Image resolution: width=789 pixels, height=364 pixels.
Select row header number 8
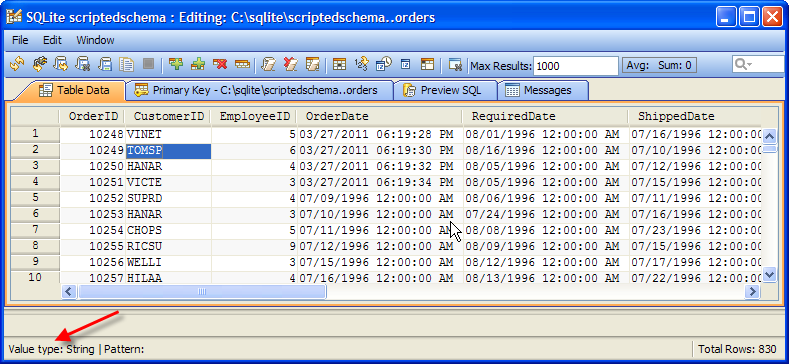coord(35,246)
